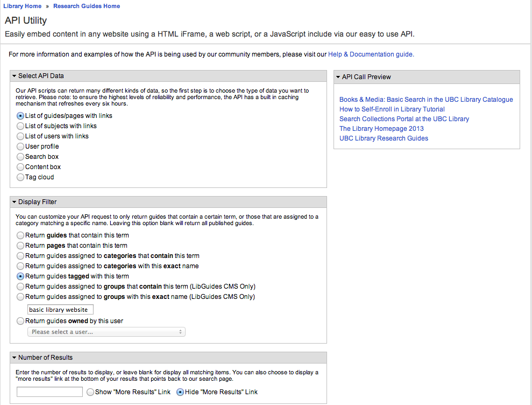The width and height of the screenshot is (532, 405).
Task: Open 'The Library Homepage 2013' preview link
Action: tap(381, 129)
